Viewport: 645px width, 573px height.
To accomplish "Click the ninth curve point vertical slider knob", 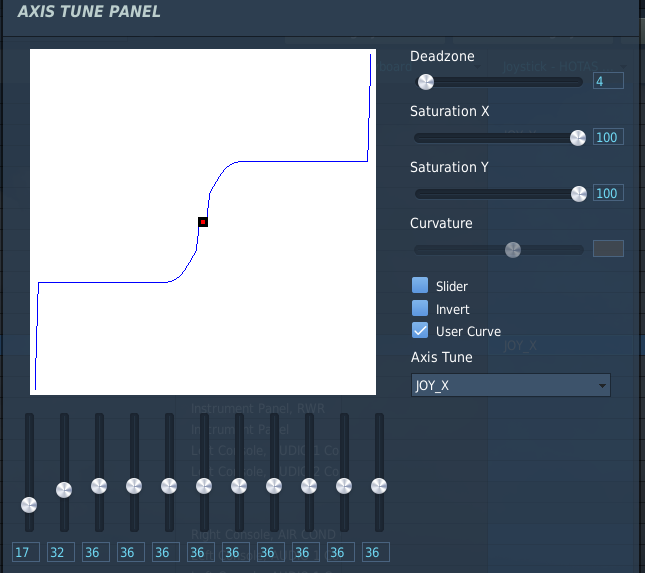I will click(x=309, y=486).
